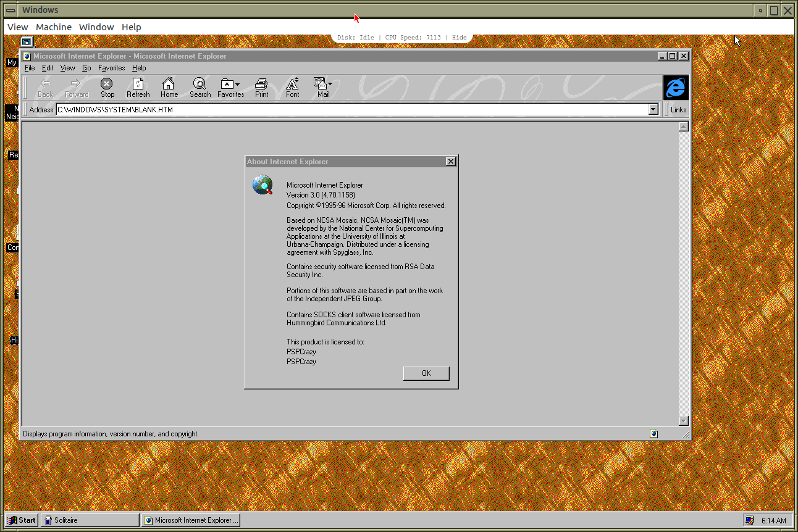Click the 'Version 3.0 (4.70.1158)' text

click(x=321, y=195)
